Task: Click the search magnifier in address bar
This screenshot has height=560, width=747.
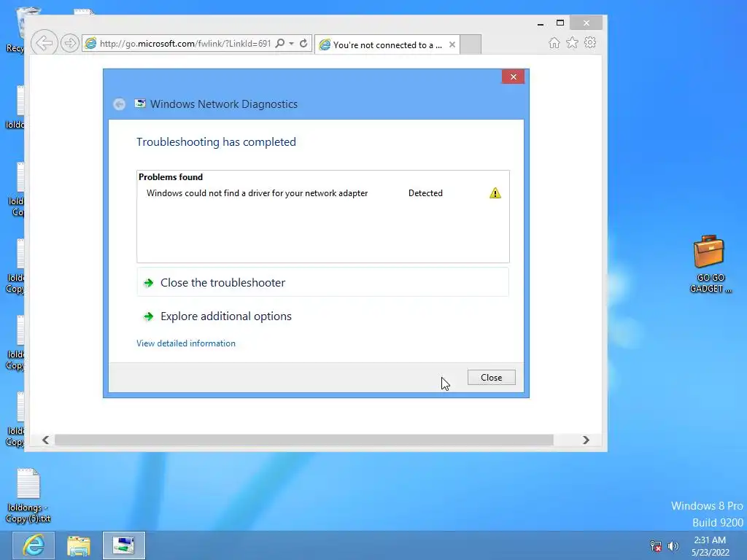Action: (280, 43)
